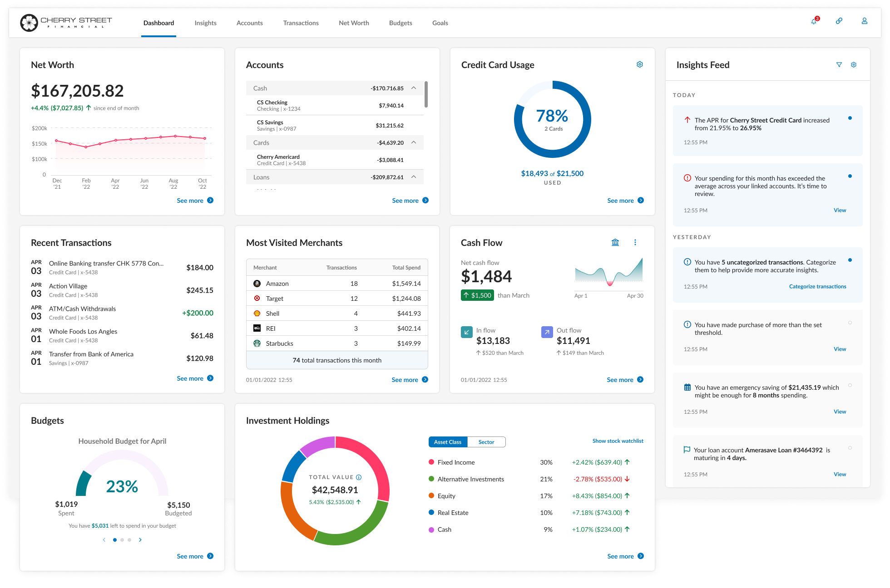
Task: Switch to the Transactions tab
Action: point(301,23)
